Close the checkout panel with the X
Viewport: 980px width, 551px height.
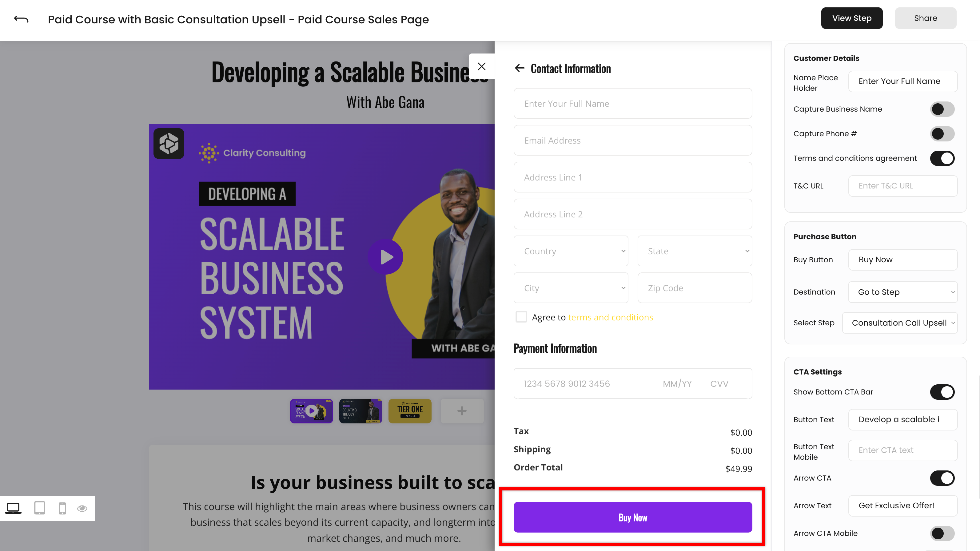click(482, 66)
